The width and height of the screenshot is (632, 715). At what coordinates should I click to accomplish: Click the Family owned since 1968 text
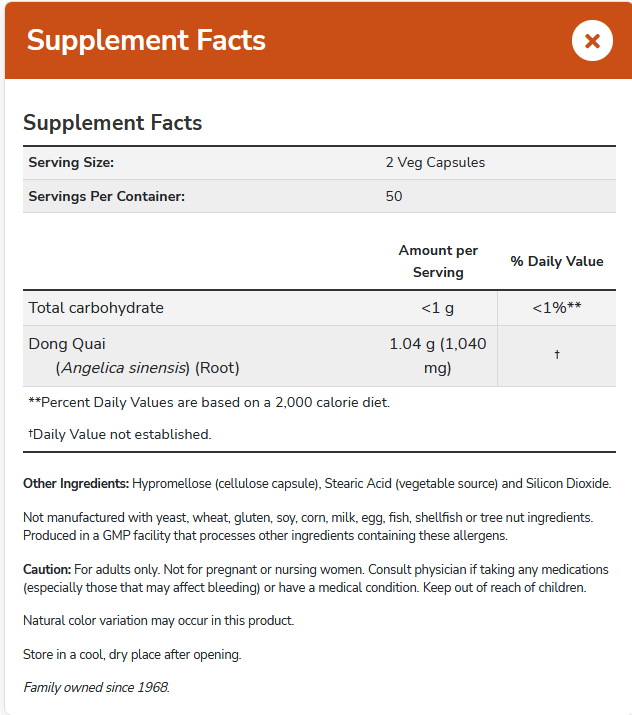(x=96, y=687)
